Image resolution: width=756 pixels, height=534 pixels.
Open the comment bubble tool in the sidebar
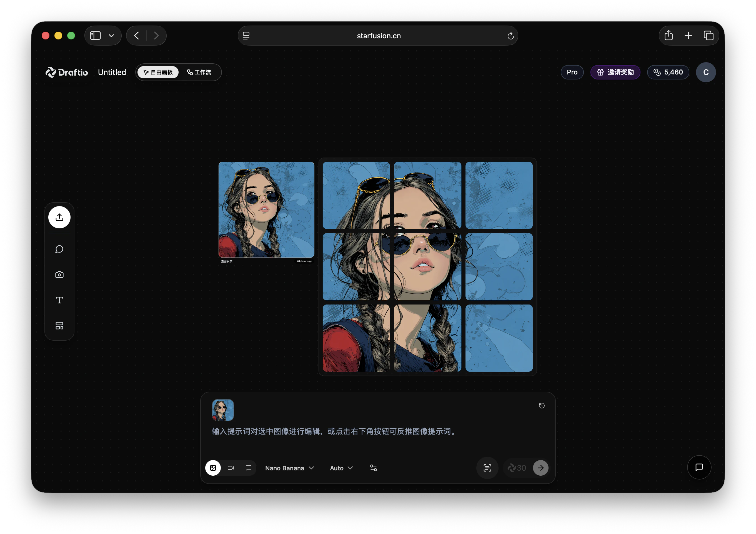59,249
